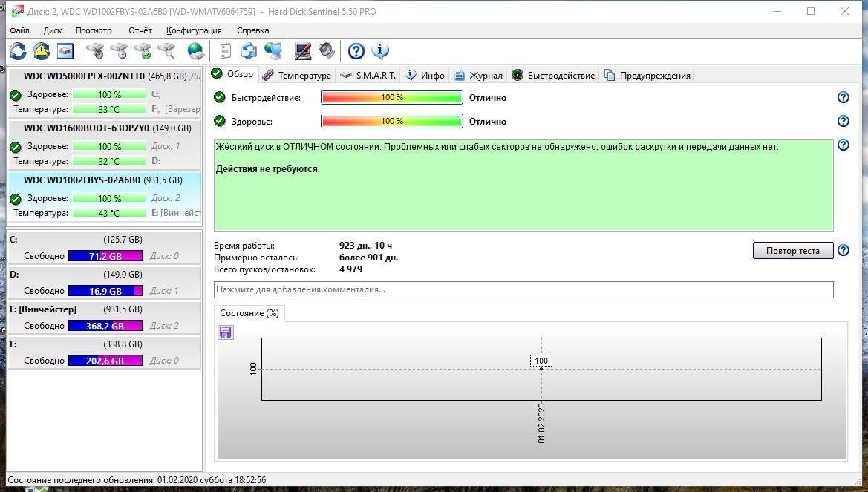
Task: Click the warning refresh alert toolbar icon
Action: click(x=42, y=51)
